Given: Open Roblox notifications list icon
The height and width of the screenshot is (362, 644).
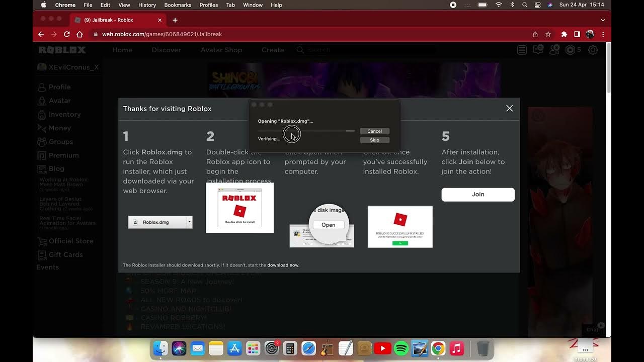Looking at the screenshot, I should 522,50.
